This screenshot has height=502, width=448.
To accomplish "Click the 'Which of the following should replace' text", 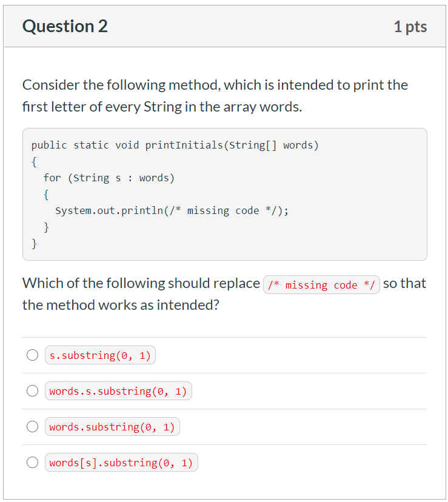I will click(x=141, y=283).
